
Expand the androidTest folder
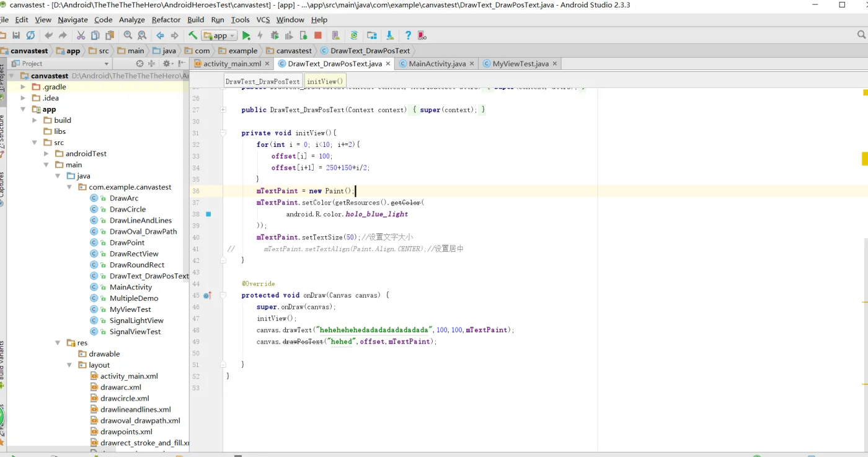click(46, 154)
